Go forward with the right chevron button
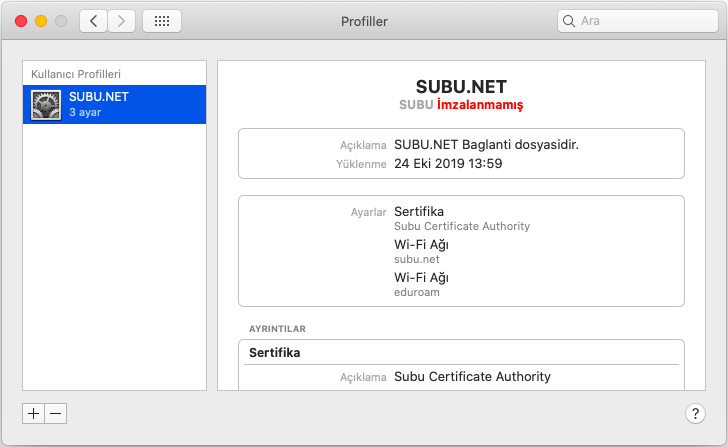Viewport: 728px width, 447px height. [122, 21]
